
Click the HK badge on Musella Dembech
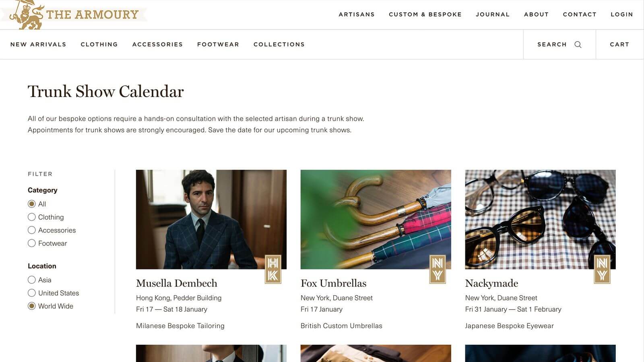(273, 269)
